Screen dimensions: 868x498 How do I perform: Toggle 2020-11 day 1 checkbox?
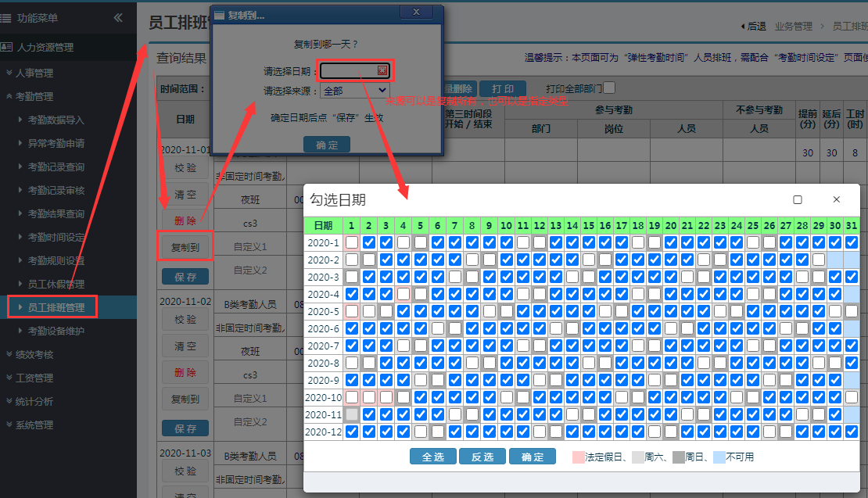click(352, 414)
